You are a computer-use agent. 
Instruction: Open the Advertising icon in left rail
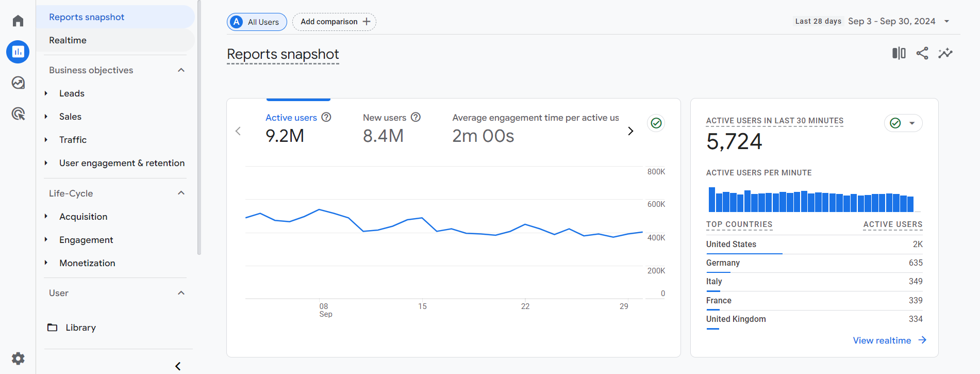click(18, 113)
